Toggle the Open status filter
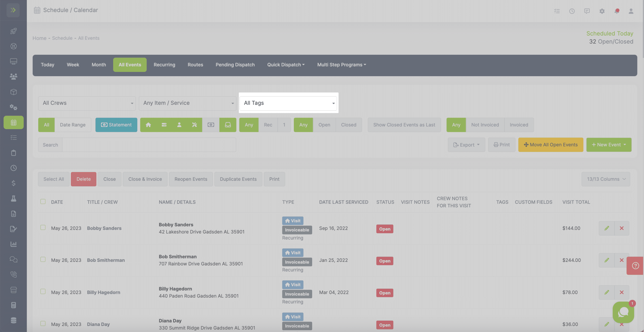644x332 pixels. pos(324,125)
